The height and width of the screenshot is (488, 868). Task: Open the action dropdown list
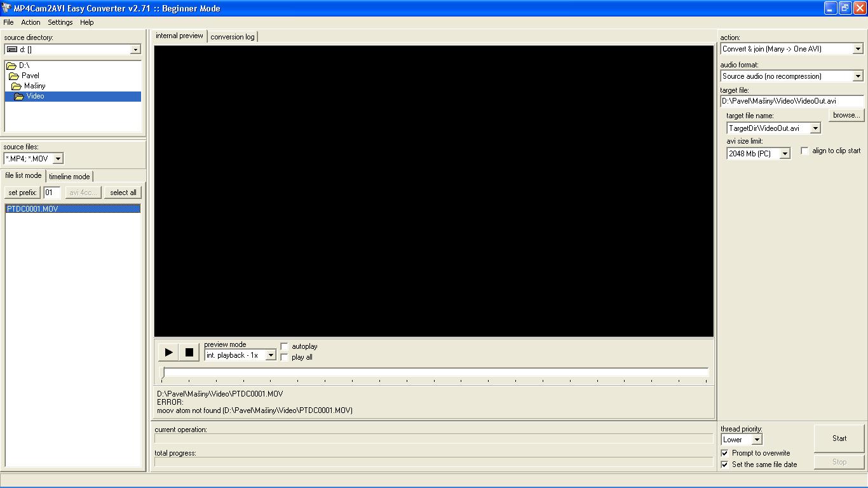857,49
